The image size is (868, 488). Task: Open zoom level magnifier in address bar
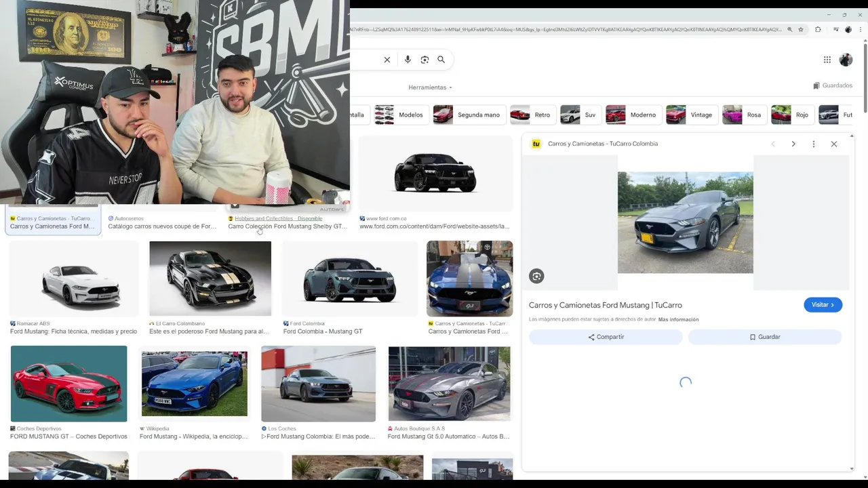pos(790,30)
